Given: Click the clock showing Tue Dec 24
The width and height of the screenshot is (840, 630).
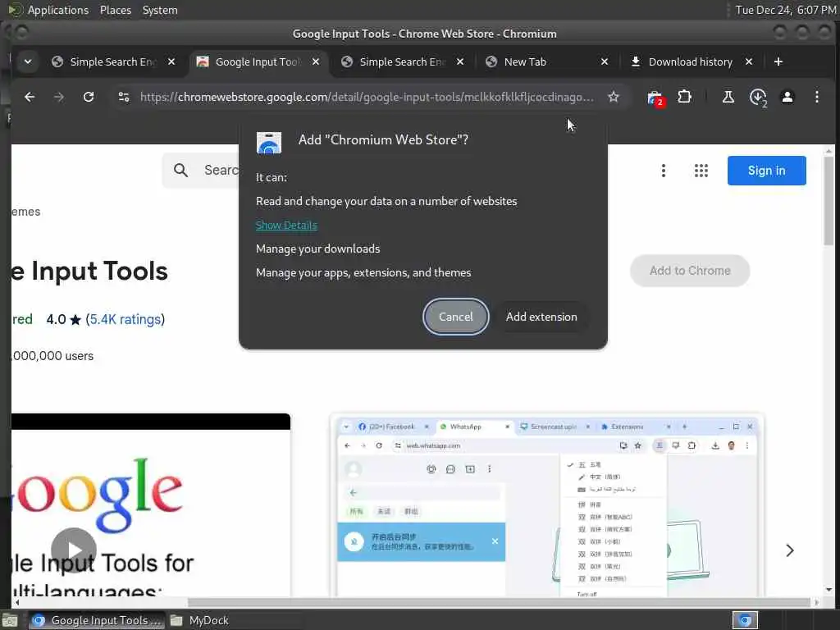Looking at the screenshot, I should [x=785, y=10].
